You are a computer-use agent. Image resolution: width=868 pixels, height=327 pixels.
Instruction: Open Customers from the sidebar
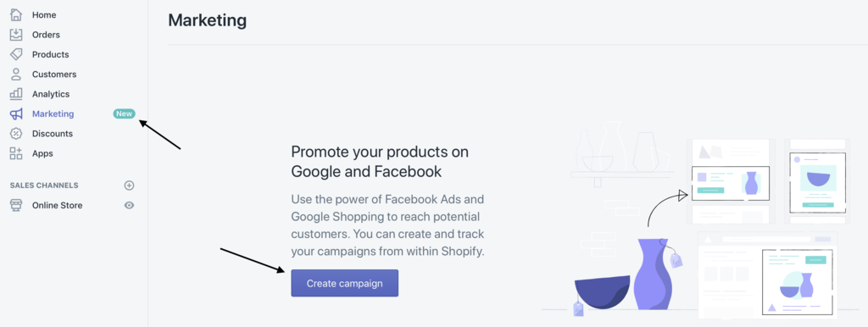54,75
